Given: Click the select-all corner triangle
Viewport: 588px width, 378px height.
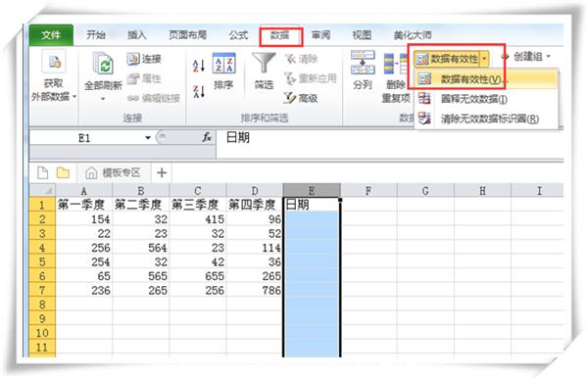Looking at the screenshot, I should [x=43, y=191].
